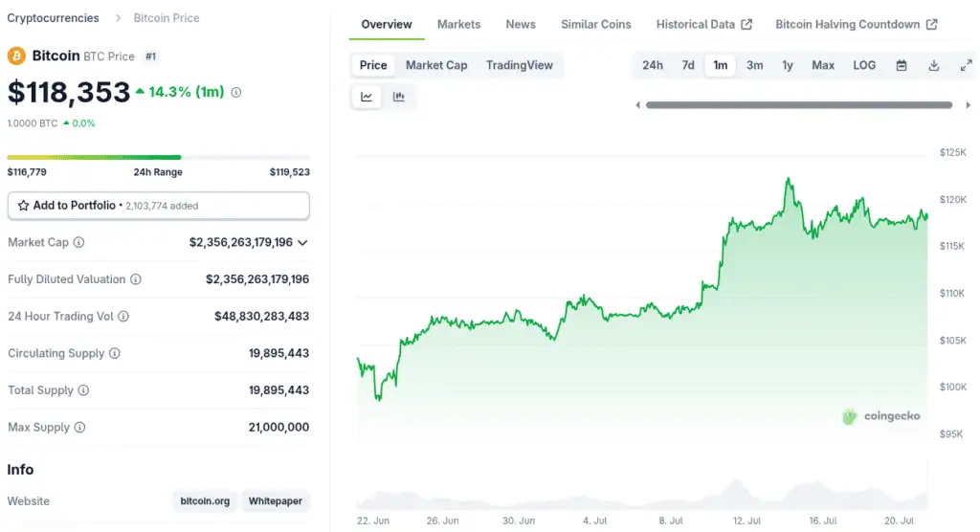Click the horizontal chart scrollbar

(799, 105)
